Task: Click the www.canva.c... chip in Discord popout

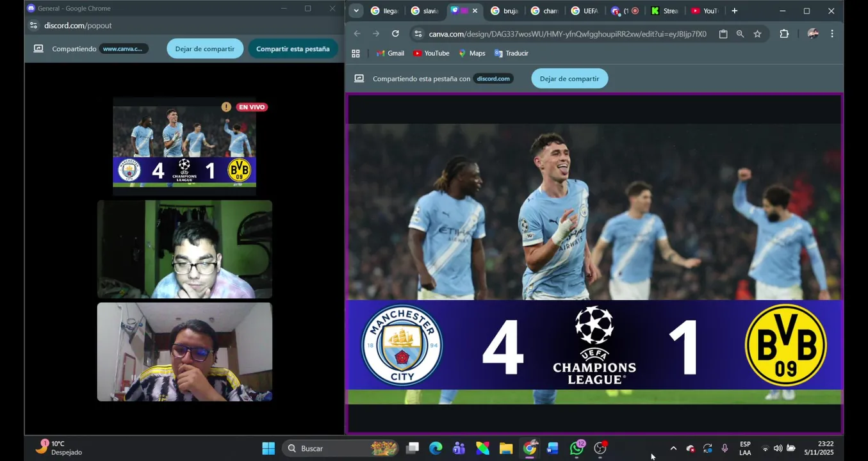Action: (x=124, y=49)
